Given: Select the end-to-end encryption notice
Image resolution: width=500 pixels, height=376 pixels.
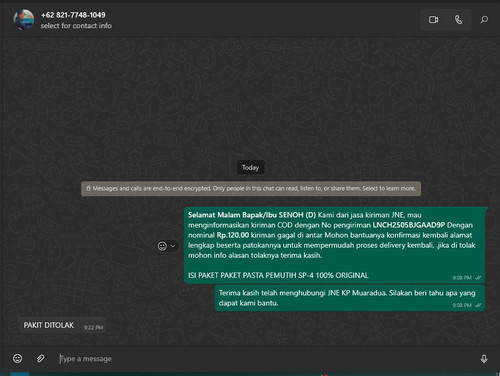Looking at the screenshot, I should [x=251, y=189].
